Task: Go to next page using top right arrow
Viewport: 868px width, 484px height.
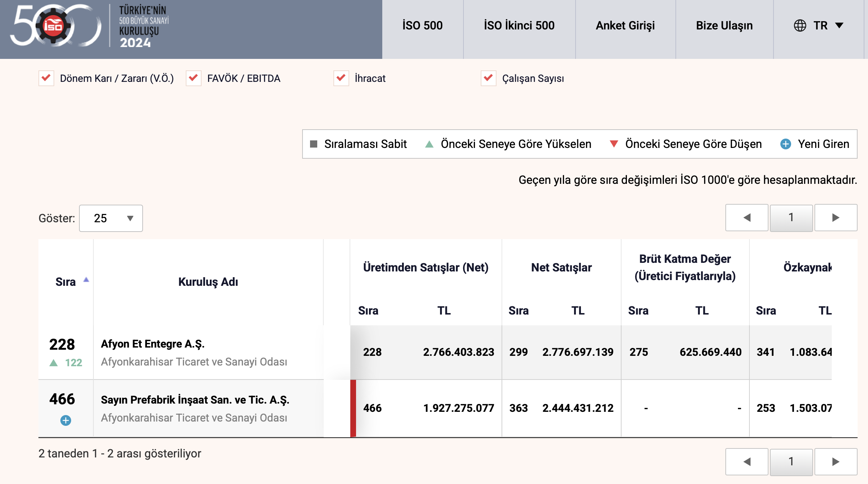Action: 836,218
